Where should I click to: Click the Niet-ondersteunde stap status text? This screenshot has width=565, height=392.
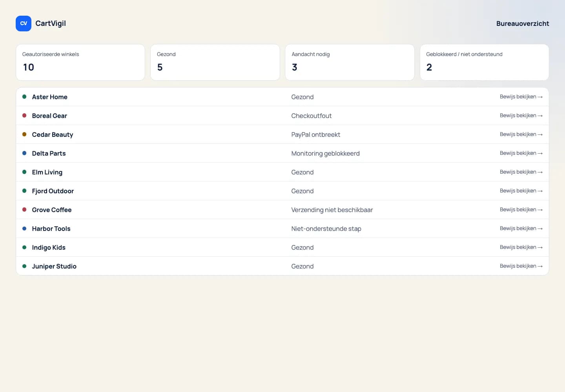[326, 229]
